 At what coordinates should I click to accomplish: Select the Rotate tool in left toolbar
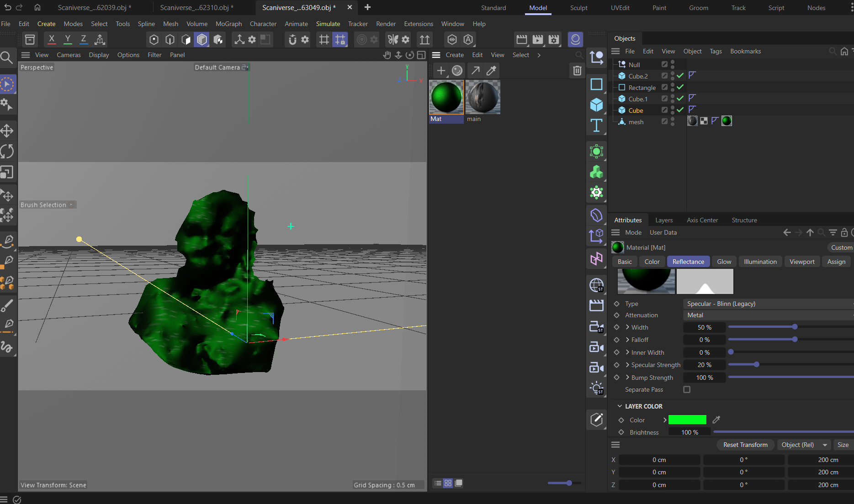coord(7,152)
